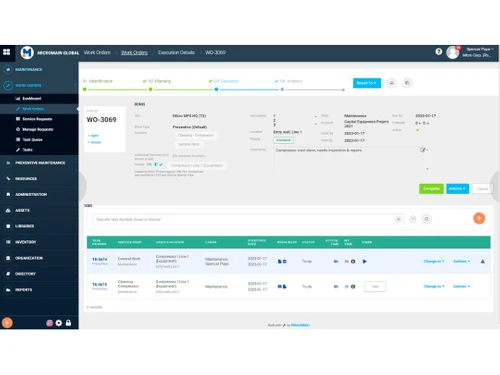
Task: Open the resource icons in the TK-5675 row
Action: (x=282, y=286)
